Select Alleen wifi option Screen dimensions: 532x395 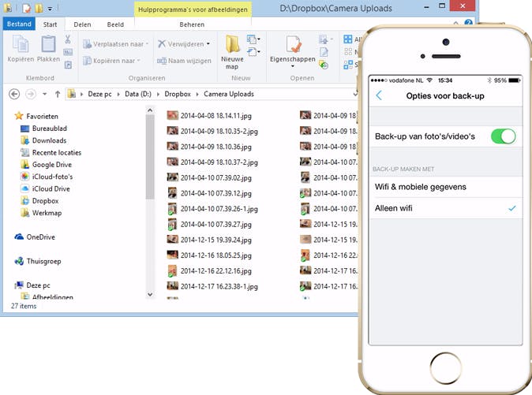click(x=445, y=208)
